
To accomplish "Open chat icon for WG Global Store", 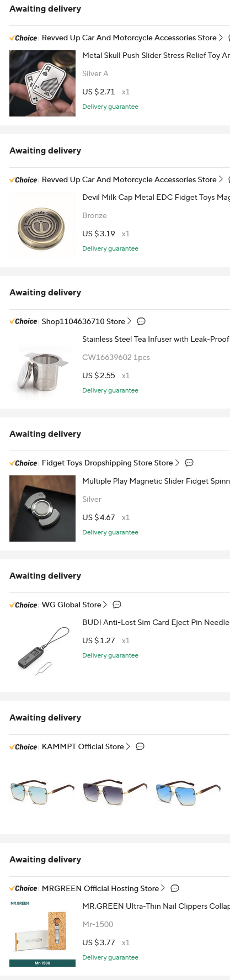I will pos(117,605).
